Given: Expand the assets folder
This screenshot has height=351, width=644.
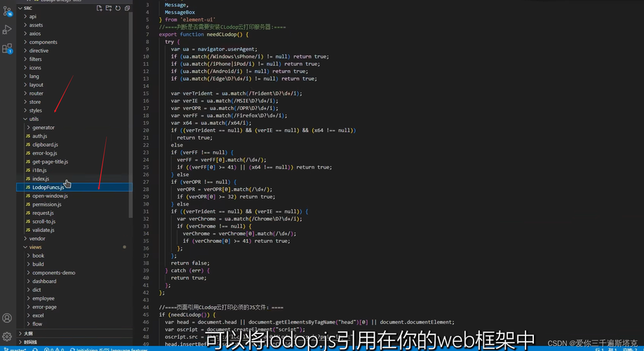Looking at the screenshot, I should (x=74, y=25).
